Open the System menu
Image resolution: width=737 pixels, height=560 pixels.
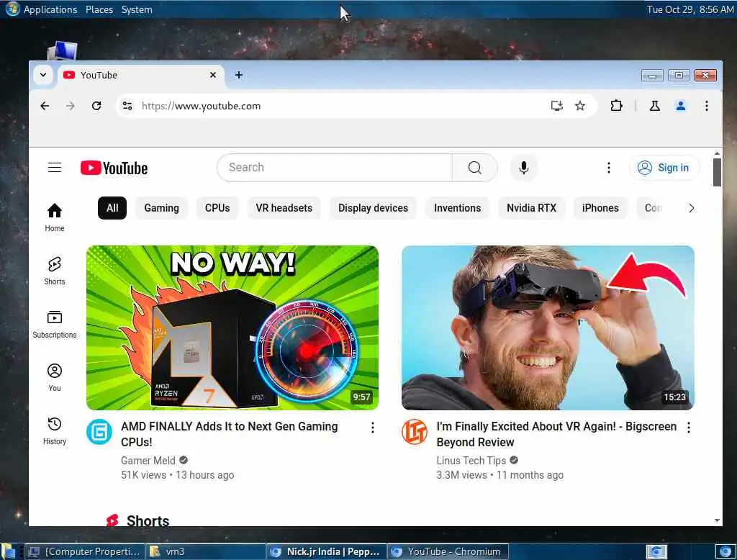pyautogui.click(x=137, y=9)
